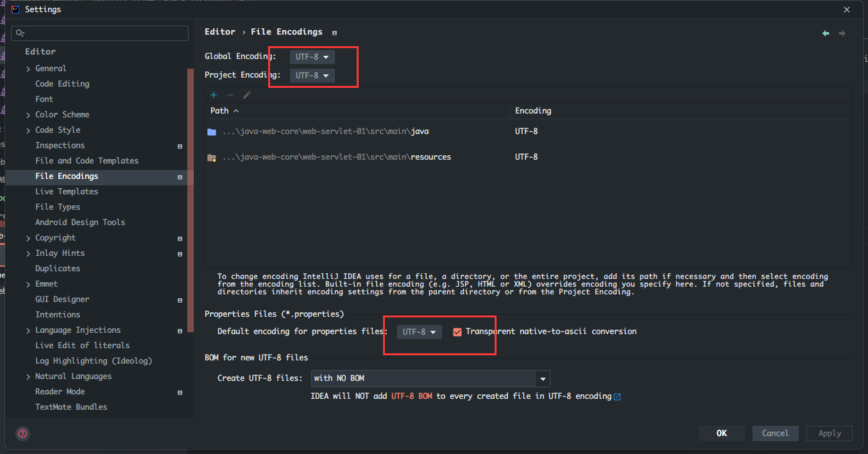Image resolution: width=868 pixels, height=454 pixels.
Task: Click the resources folder icon
Action: pos(212,157)
